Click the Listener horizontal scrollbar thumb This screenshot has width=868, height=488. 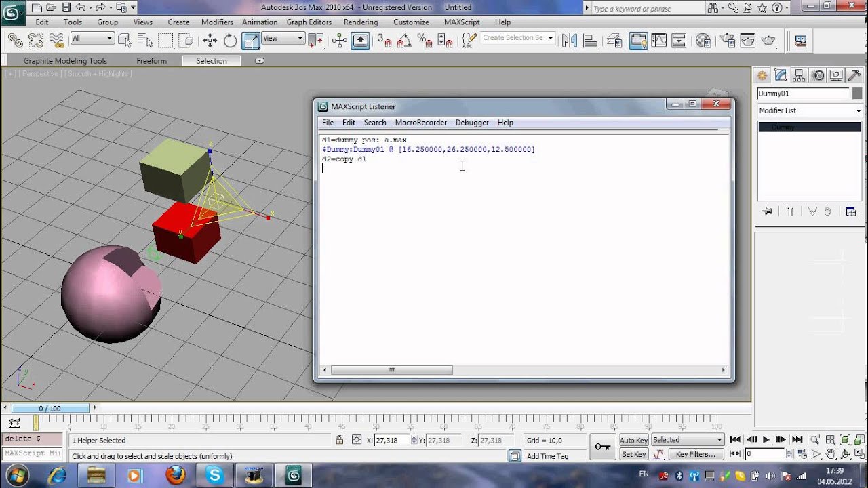[392, 370]
